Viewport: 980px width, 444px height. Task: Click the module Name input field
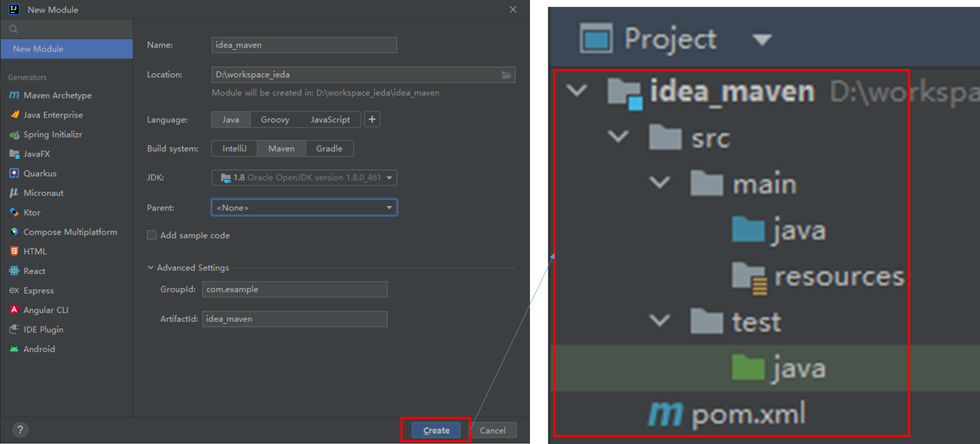pos(304,45)
